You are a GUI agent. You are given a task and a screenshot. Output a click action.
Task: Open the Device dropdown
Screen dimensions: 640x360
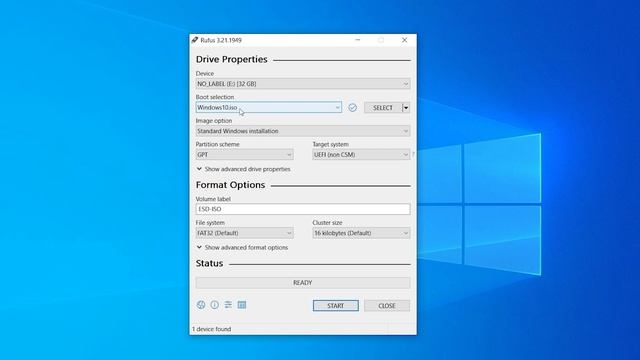tap(303, 84)
